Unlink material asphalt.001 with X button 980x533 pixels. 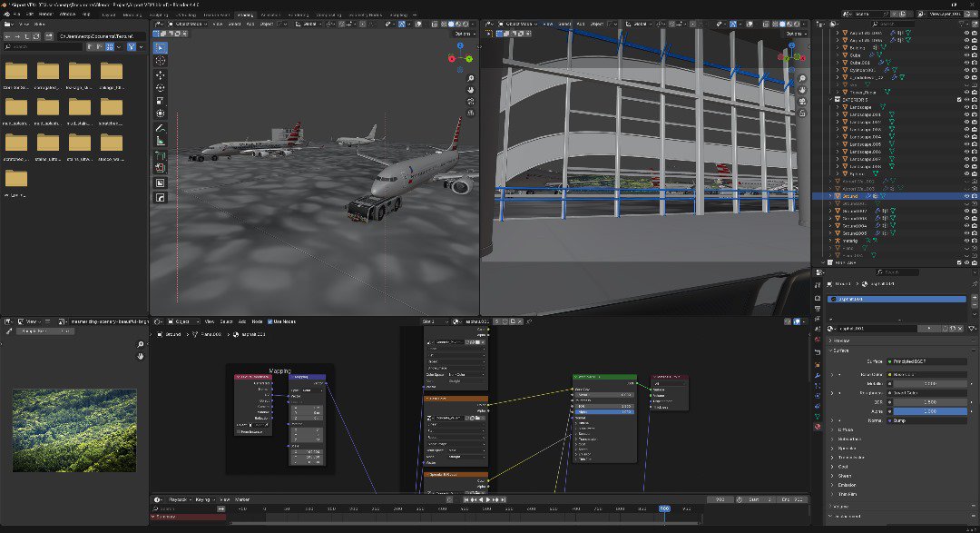point(961,329)
